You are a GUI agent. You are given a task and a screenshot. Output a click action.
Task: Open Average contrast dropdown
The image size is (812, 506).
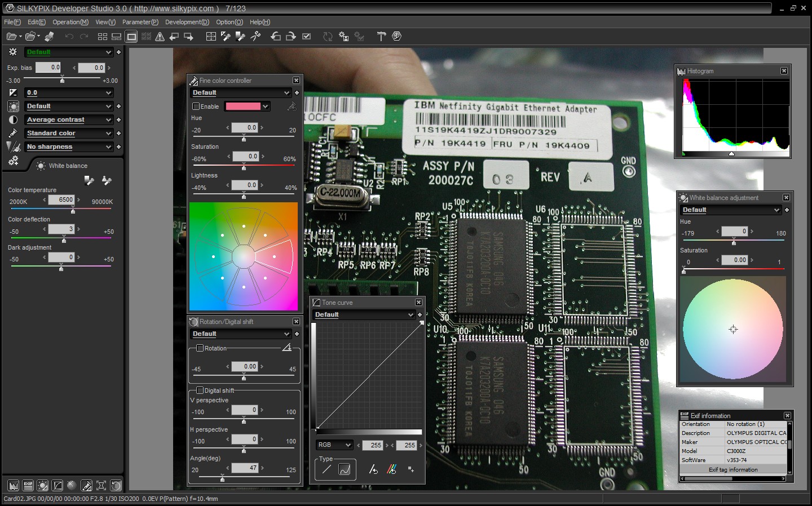pyautogui.click(x=69, y=119)
